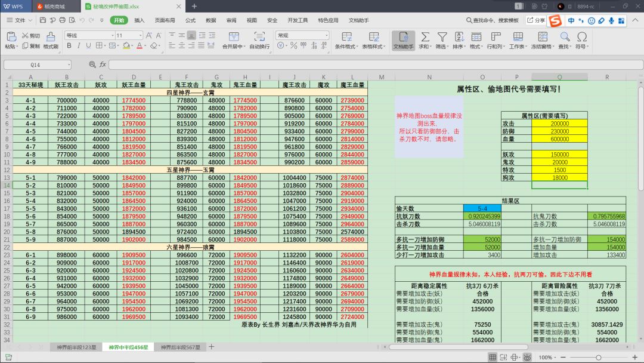
Task: Click the 分享 (Share) button
Action: [x=537, y=20]
